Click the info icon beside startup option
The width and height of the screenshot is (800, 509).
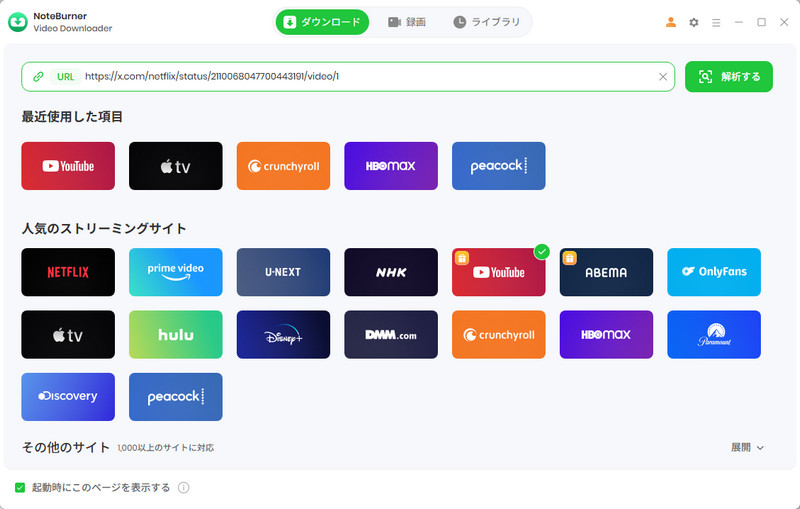(x=184, y=488)
